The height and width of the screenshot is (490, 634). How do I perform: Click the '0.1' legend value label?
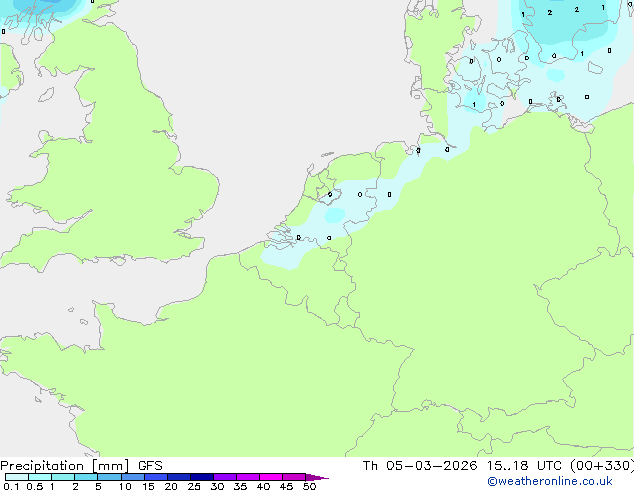tap(11, 486)
